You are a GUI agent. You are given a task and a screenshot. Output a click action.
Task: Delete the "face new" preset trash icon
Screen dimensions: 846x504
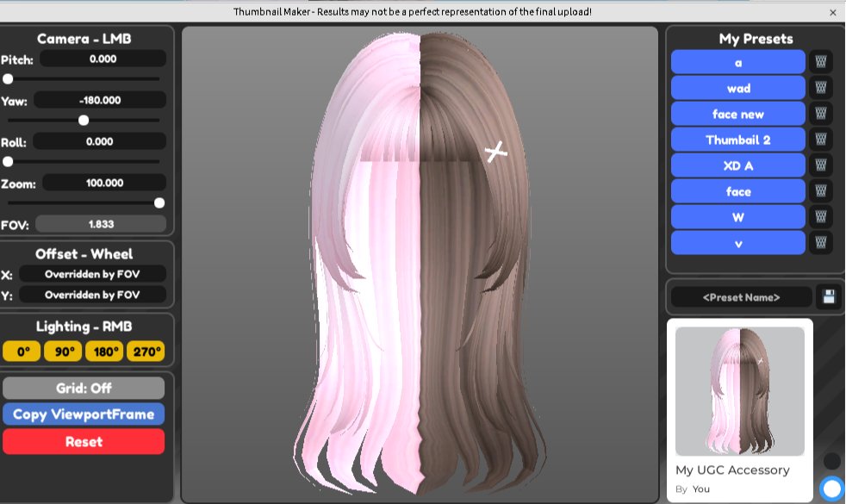[x=821, y=114]
